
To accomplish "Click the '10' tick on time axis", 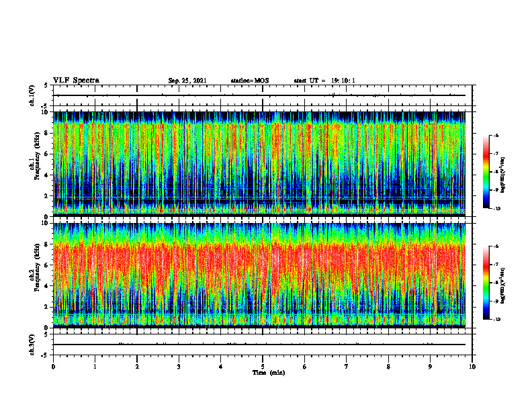I will click(472, 367).
